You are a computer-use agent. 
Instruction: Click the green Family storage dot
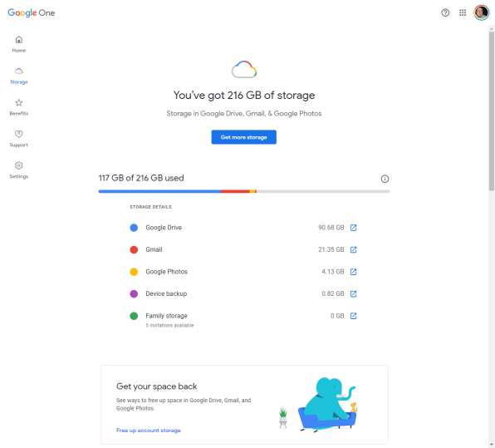coord(134,316)
